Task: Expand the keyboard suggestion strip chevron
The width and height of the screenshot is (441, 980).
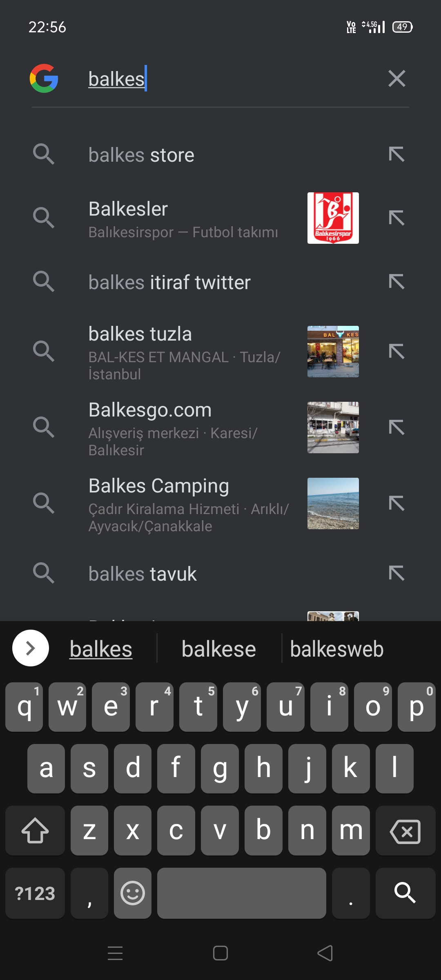Action: coord(31,648)
